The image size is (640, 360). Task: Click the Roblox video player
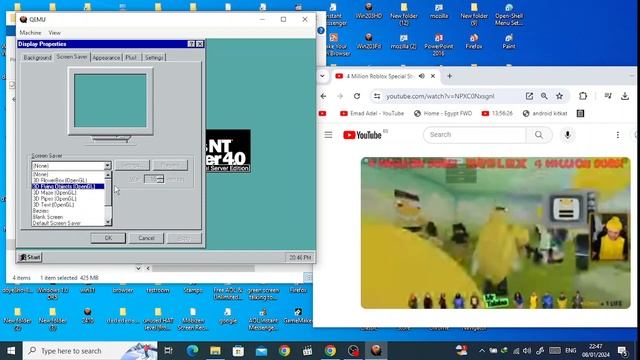click(496, 233)
